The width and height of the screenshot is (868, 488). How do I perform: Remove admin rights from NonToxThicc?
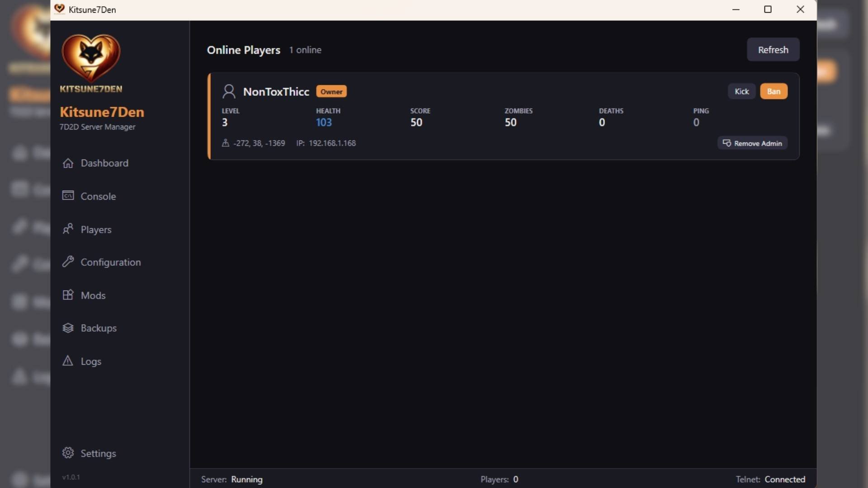pyautogui.click(x=752, y=143)
